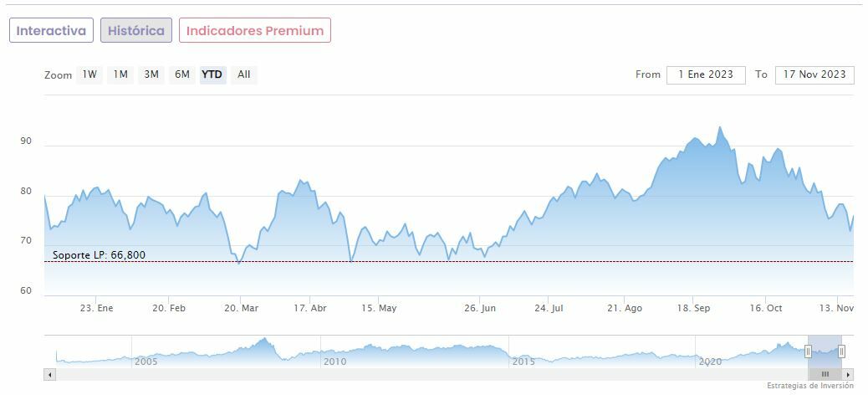
Task: Click the To date field
Action: [x=814, y=74]
